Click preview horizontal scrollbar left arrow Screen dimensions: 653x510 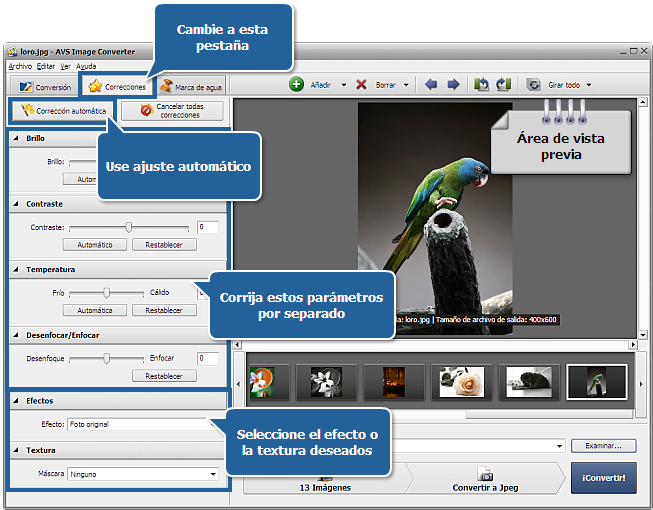[x=237, y=344]
